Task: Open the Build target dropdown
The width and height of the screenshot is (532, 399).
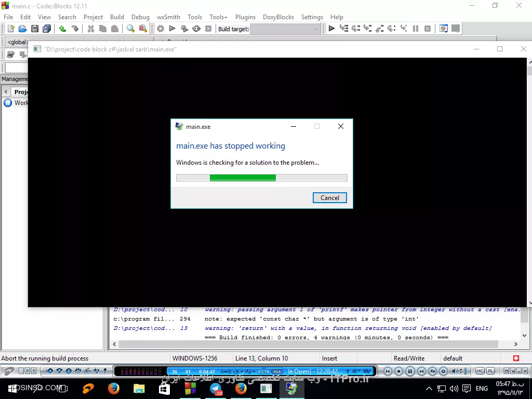Action: pos(285,29)
